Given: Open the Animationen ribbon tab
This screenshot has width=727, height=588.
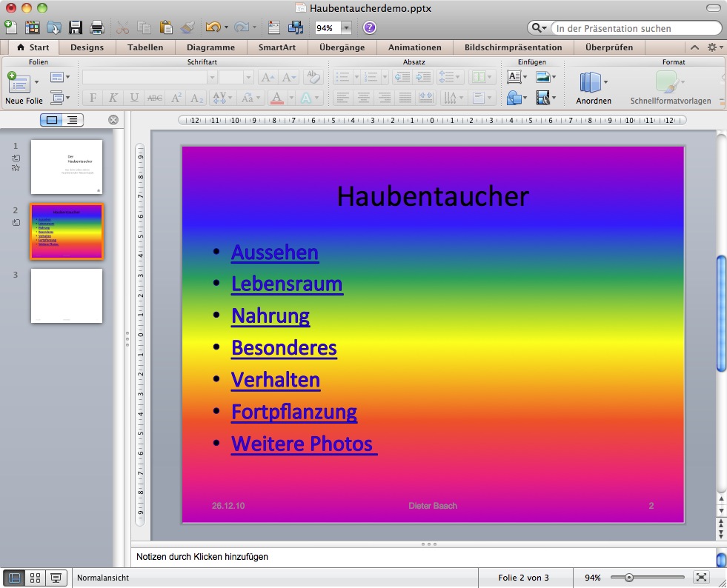Looking at the screenshot, I should click(414, 47).
